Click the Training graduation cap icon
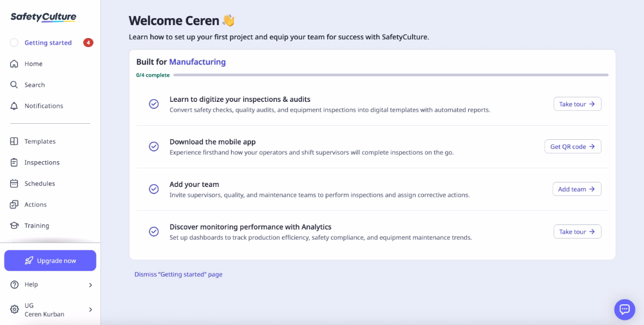The height and width of the screenshot is (325, 644). (14, 226)
